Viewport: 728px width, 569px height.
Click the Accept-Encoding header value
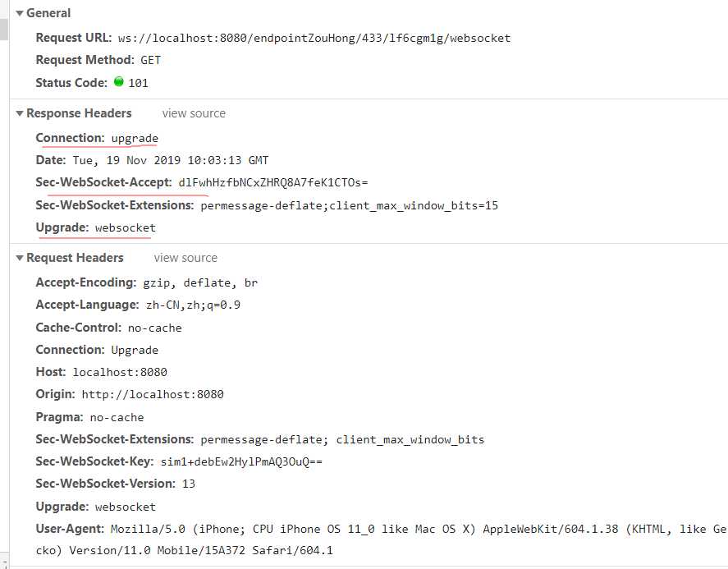tap(200, 282)
